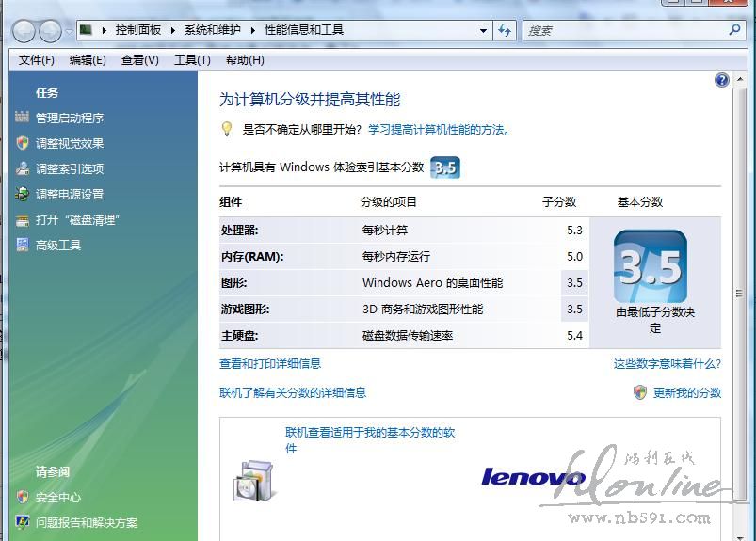Open address bar history dropdown arrow
This screenshot has width=756, height=541.
click(483, 31)
